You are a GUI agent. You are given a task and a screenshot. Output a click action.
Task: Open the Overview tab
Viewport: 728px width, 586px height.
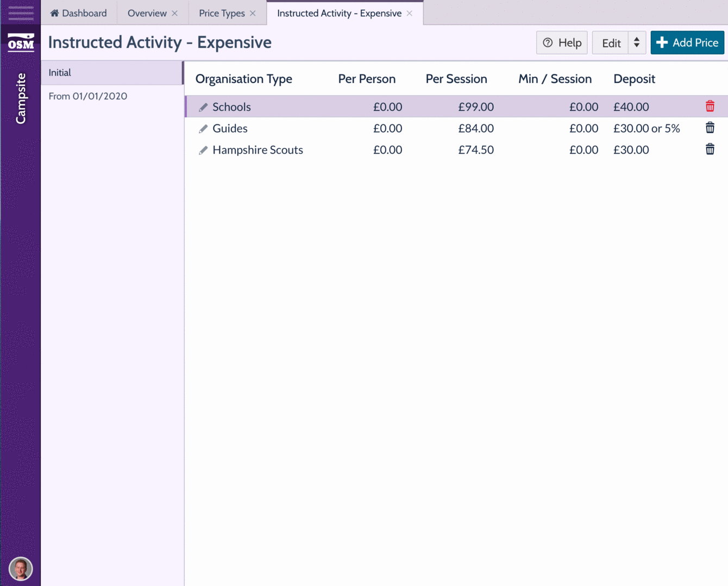point(147,13)
